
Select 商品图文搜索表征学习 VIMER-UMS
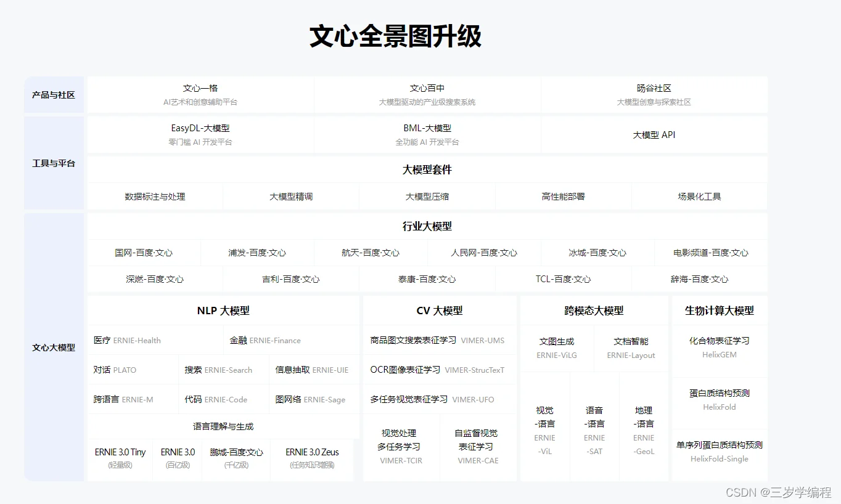440,340
